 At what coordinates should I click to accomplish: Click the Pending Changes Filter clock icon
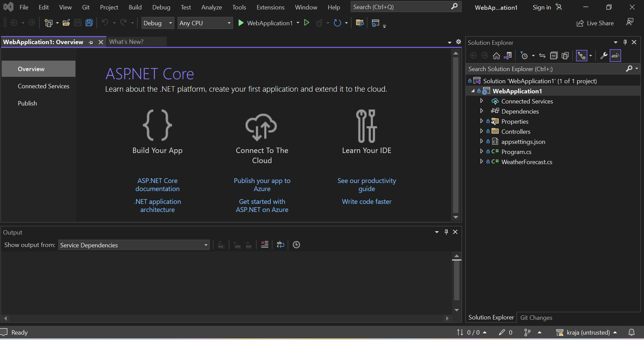pyautogui.click(x=524, y=56)
